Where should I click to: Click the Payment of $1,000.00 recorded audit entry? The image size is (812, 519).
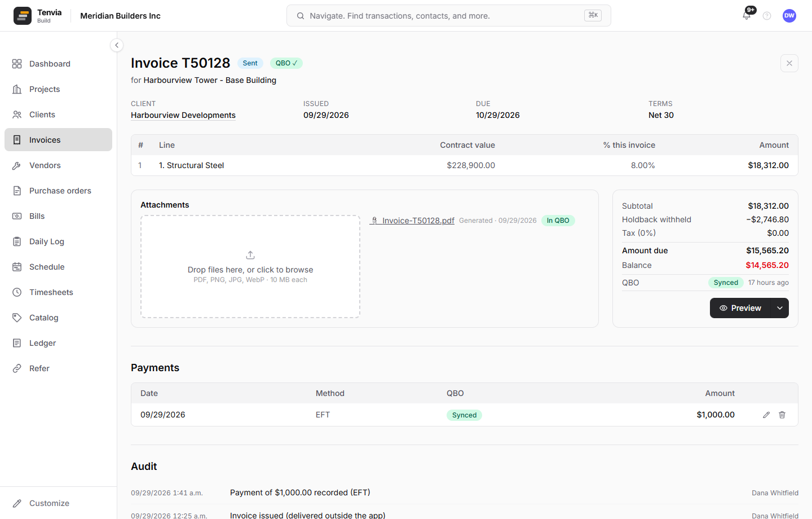pyautogui.click(x=300, y=492)
